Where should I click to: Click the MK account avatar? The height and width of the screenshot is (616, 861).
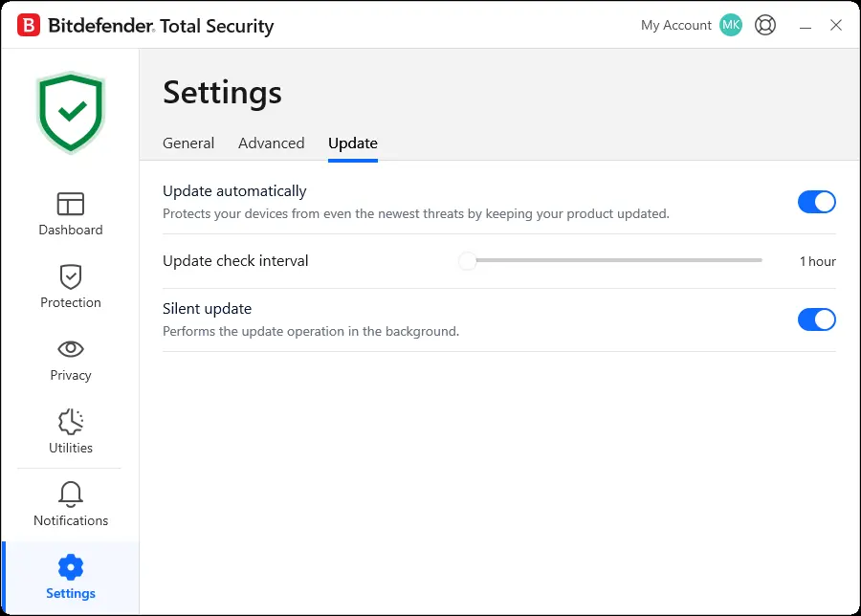tap(731, 25)
